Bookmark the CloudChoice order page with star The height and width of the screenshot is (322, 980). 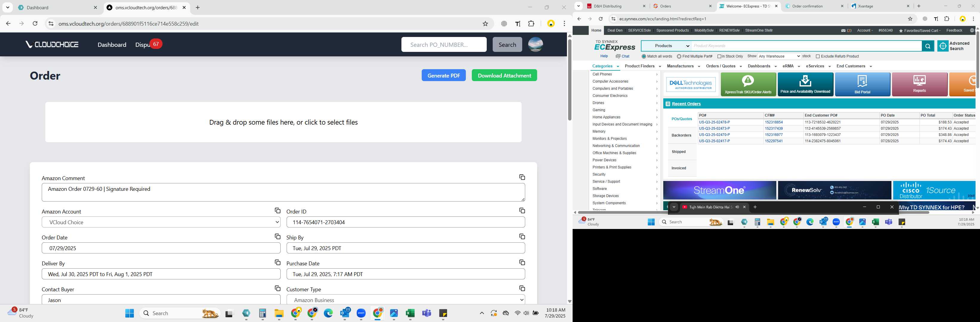tap(485, 24)
